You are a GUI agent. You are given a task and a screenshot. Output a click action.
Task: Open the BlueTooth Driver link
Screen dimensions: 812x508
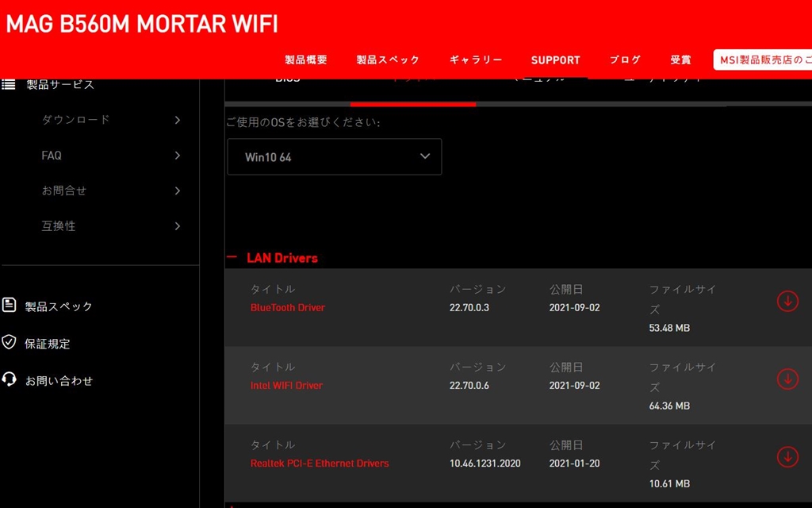[x=287, y=307]
